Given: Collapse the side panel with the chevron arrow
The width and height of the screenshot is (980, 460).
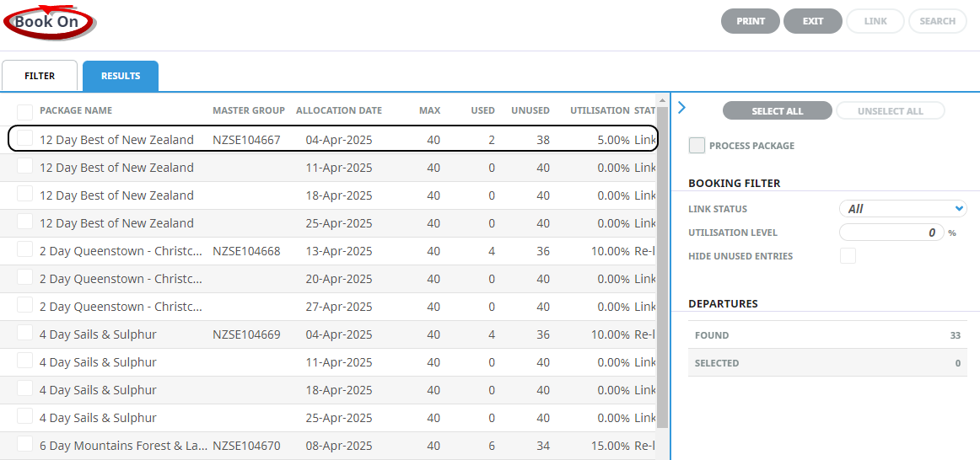Looking at the screenshot, I should 682,108.
